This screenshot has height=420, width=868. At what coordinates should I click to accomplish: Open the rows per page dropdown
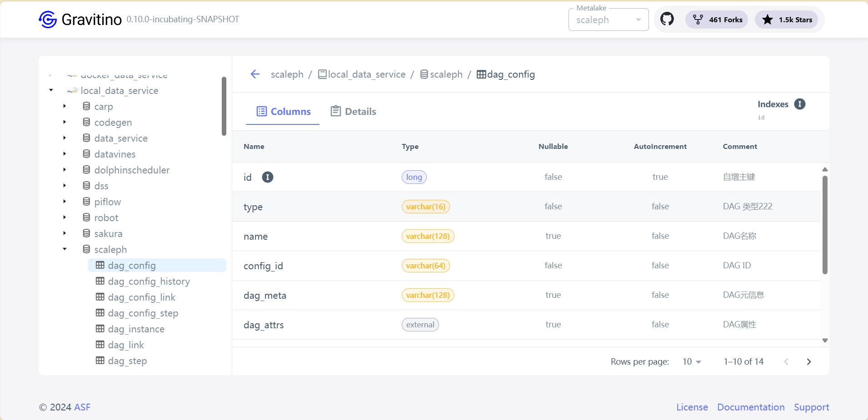692,361
